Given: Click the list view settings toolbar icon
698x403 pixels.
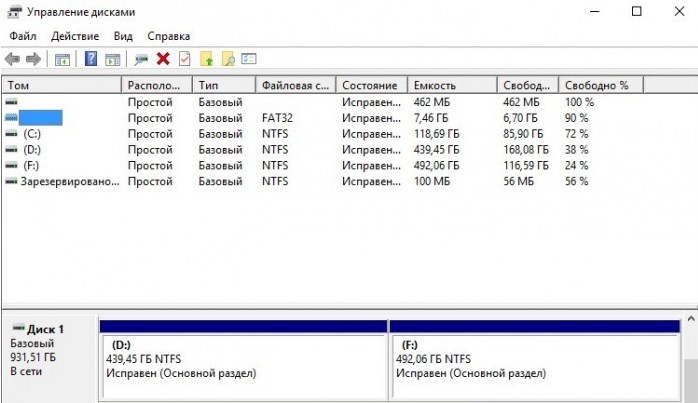Looking at the screenshot, I should tap(249, 58).
